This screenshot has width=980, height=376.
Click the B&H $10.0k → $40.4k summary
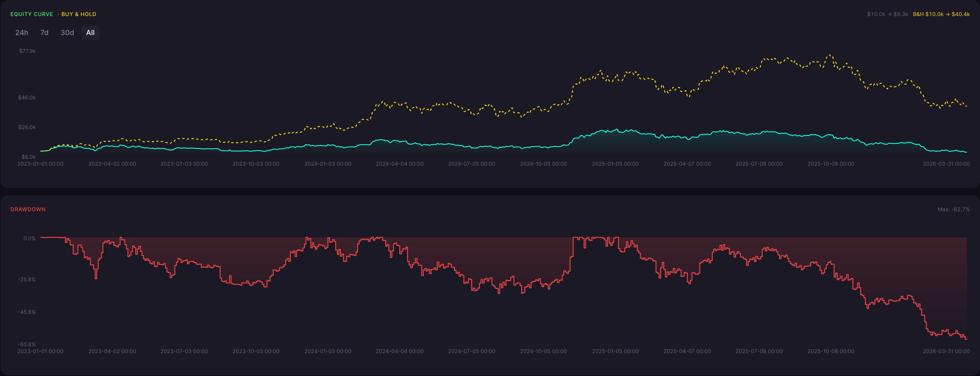[941, 14]
